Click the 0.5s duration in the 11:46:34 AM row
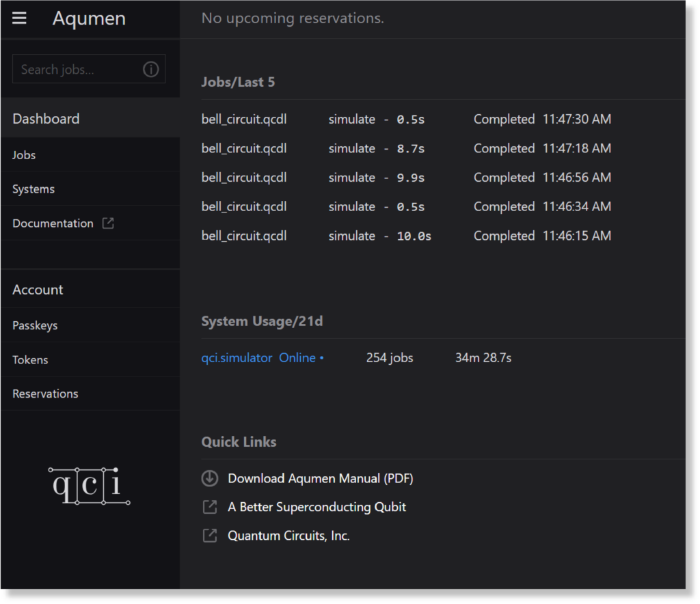Image resolution: width=700 pixels, height=604 pixels. [x=411, y=207]
